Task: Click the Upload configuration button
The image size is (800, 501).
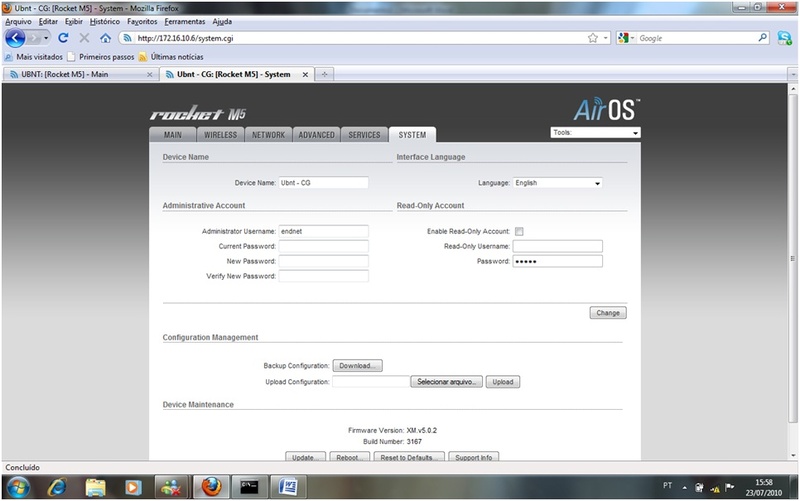Action: (503, 382)
